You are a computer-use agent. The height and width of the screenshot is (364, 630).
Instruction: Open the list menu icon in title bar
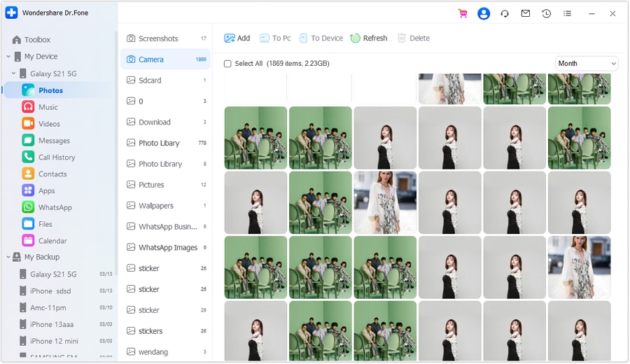click(567, 13)
